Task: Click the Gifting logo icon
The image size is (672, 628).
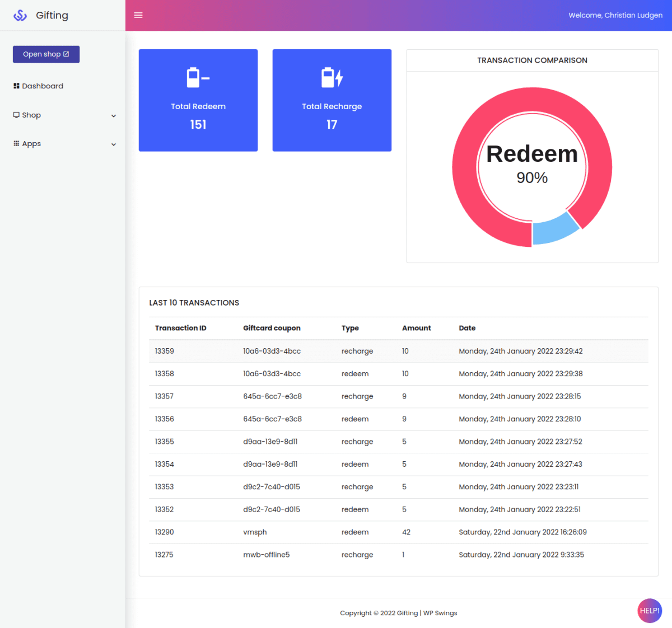Action: click(20, 15)
